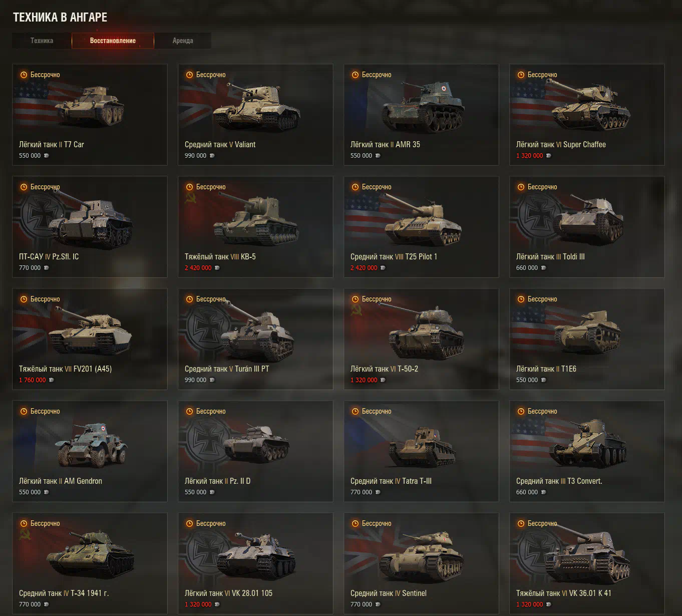Select the Восстановление tab
The height and width of the screenshot is (616, 682).
pos(113,41)
